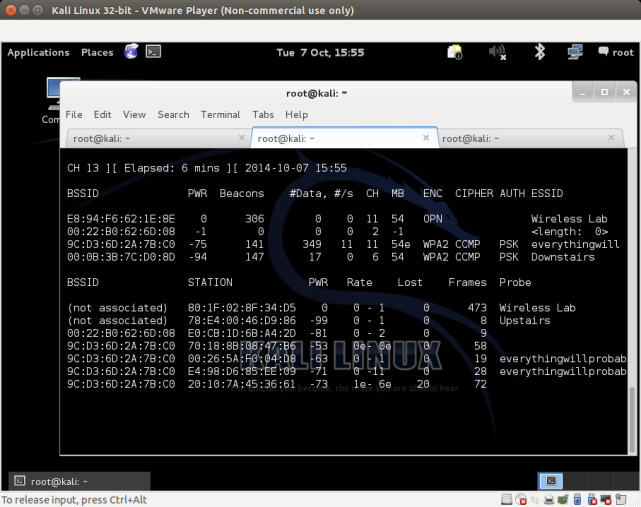This screenshot has height=507, width=641.
Task: Open the Help menu
Action: tap(296, 114)
